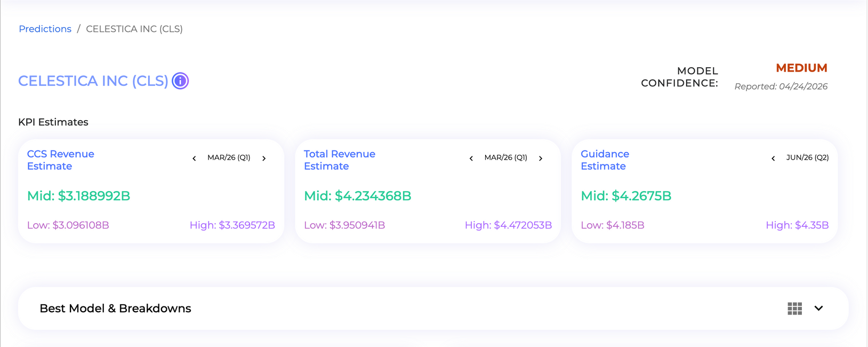Viewport: 868px width, 347px height.
Task: Click the KPI Estimates section heading
Action: click(x=53, y=122)
